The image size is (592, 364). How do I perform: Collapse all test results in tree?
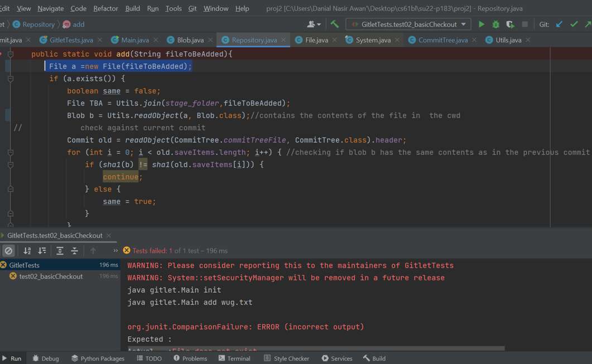tap(74, 251)
